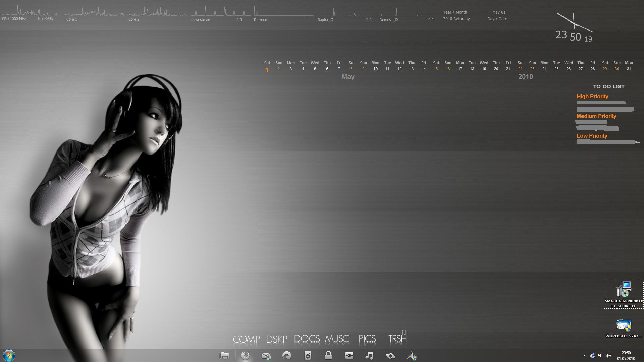This screenshot has width=644, height=362.
Task: Open the MUSC launcher shortcut
Action: pos(337,339)
